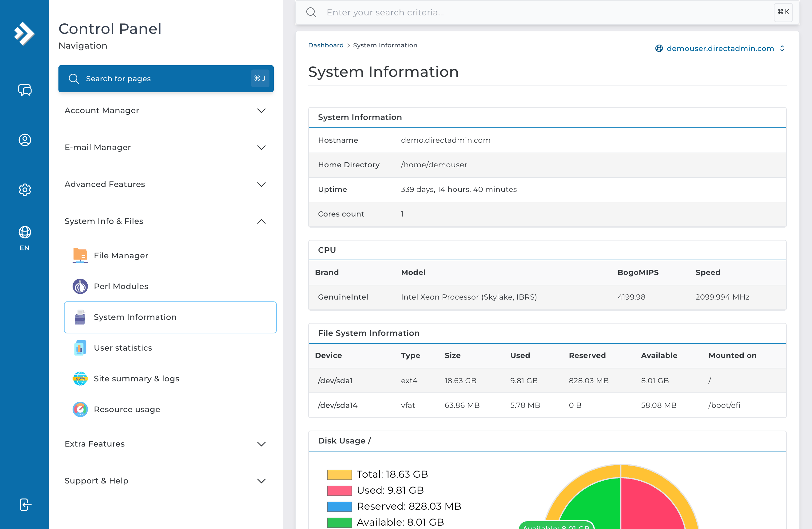Viewport: 812px width, 529px height.
Task: Click the Mounted on column header
Action: point(732,356)
